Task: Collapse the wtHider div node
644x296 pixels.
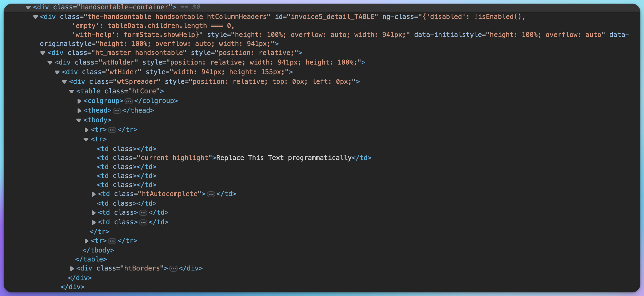Action: (x=57, y=72)
